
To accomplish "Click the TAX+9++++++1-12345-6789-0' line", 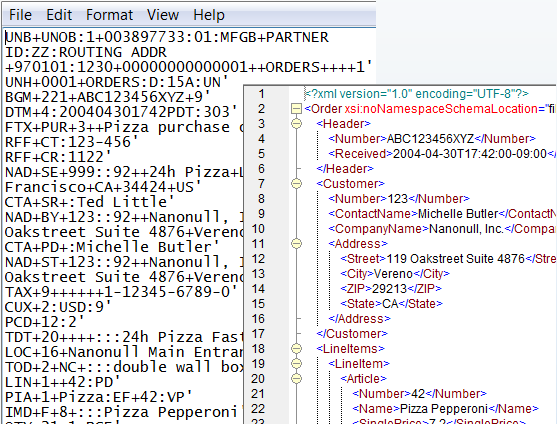I will 121,292.
